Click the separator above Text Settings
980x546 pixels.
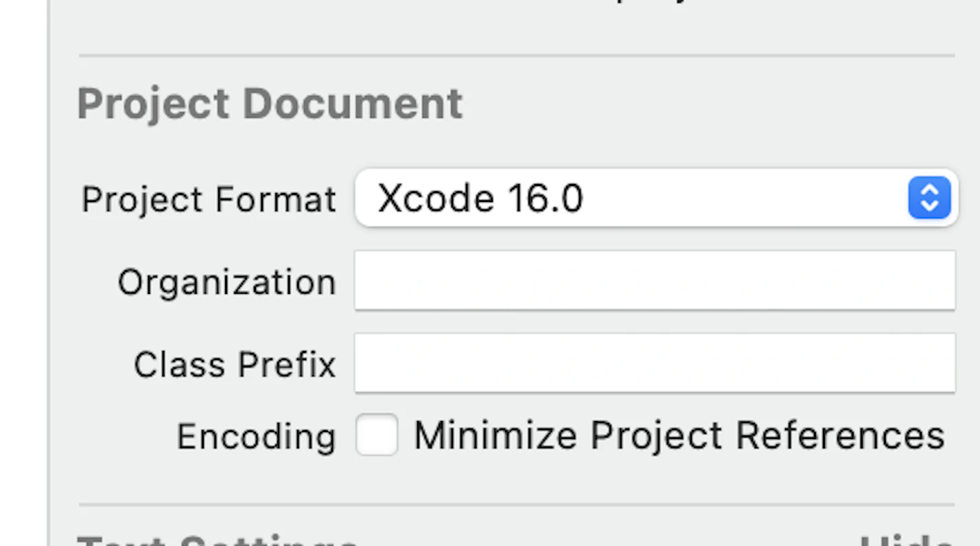(516, 505)
